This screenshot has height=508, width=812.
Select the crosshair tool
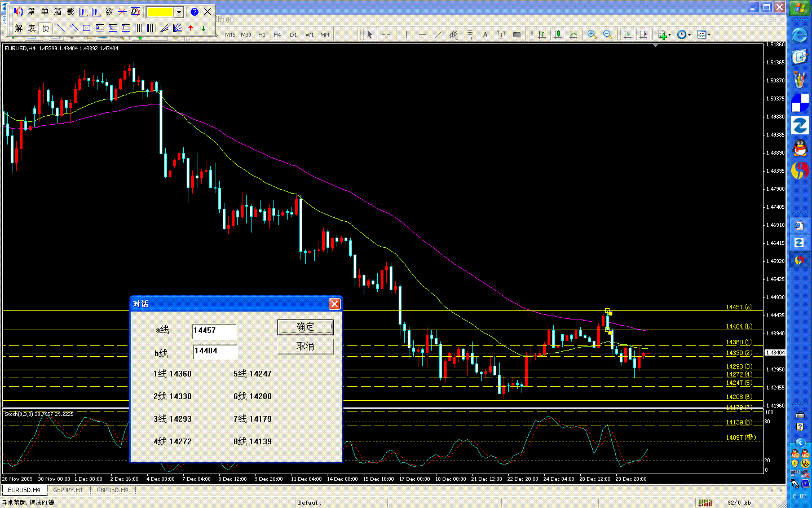386,34
